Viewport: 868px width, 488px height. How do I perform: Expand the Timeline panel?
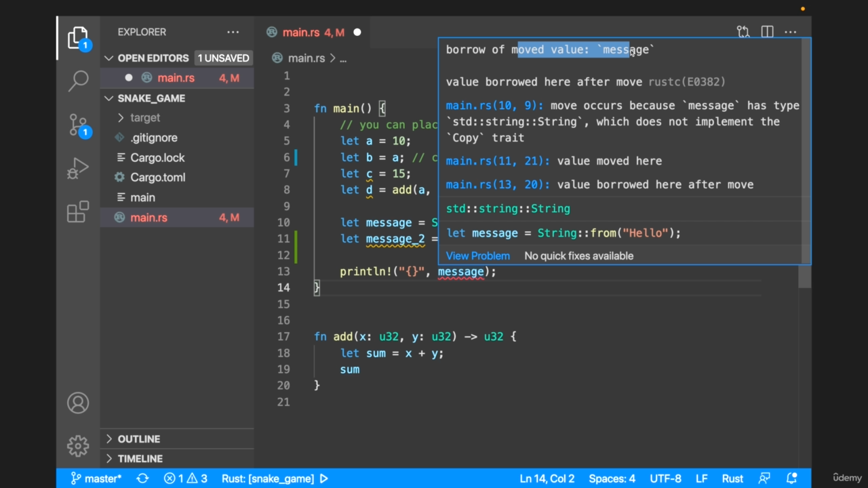point(140,459)
